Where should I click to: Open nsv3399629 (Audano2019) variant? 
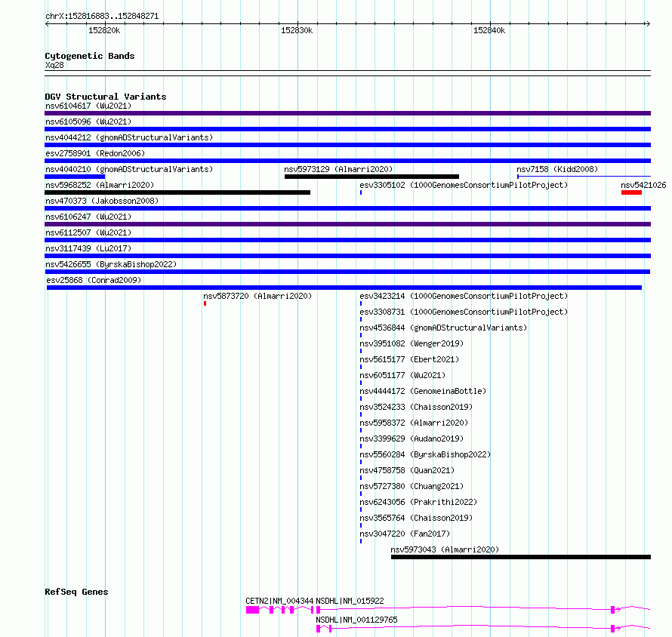pyautogui.click(x=412, y=439)
